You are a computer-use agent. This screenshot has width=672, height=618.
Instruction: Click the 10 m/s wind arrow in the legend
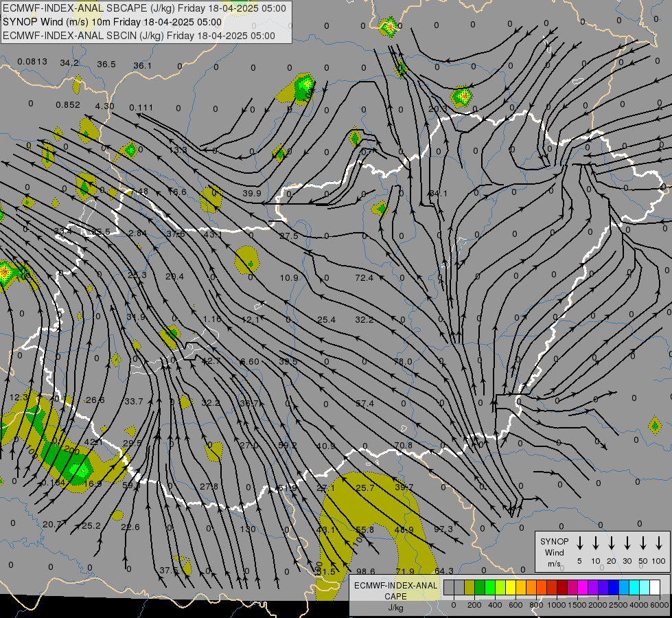tap(595, 543)
